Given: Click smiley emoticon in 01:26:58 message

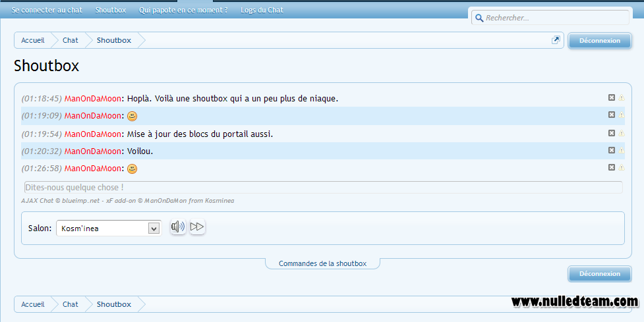Looking at the screenshot, I should [x=132, y=169].
